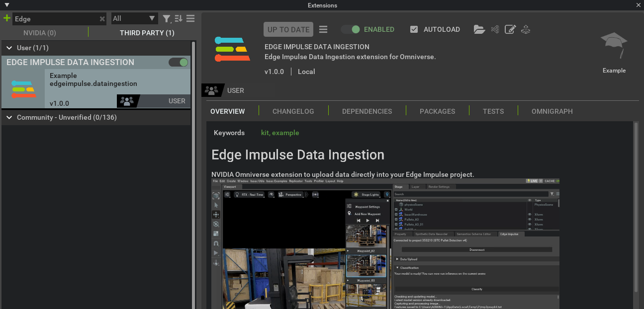Open the extension filter funnel icon

click(167, 19)
